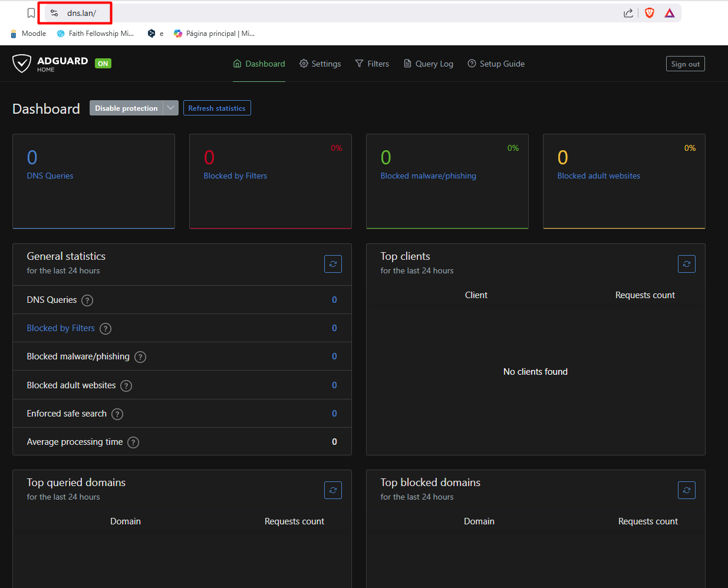Click the help icon beside DNS Queries
The height and width of the screenshot is (588, 728).
point(87,300)
